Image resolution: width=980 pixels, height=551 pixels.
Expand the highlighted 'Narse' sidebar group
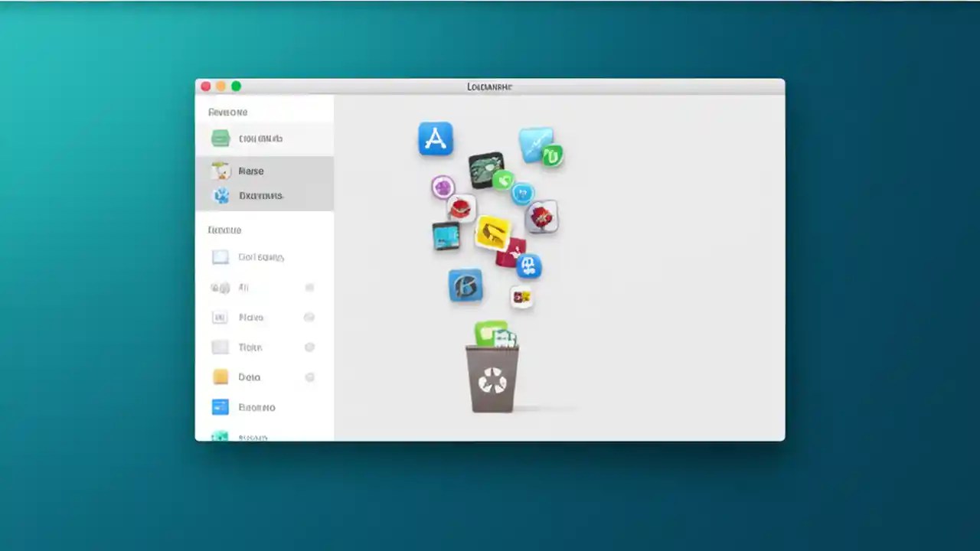coord(251,171)
